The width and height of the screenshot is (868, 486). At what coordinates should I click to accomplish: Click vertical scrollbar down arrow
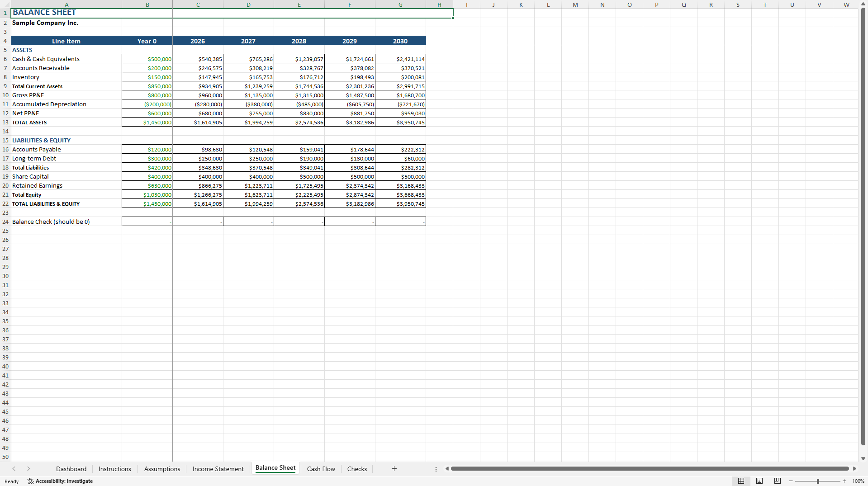[x=863, y=458]
